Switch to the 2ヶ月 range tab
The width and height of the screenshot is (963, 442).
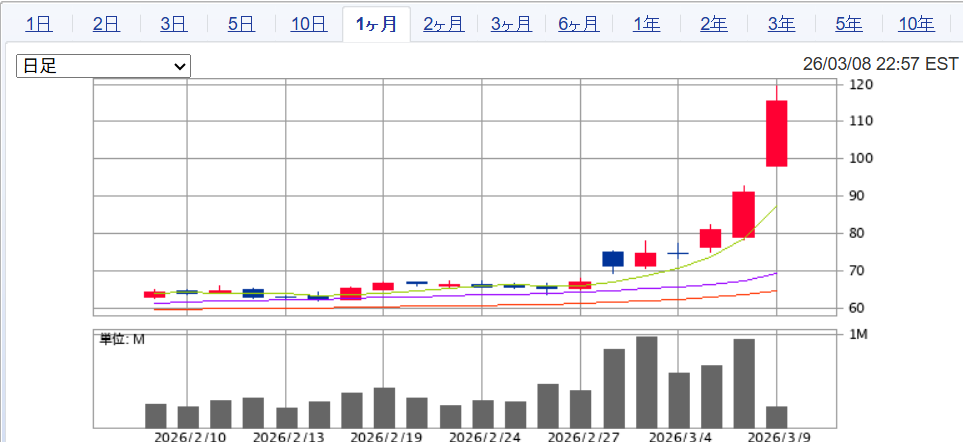tap(443, 24)
